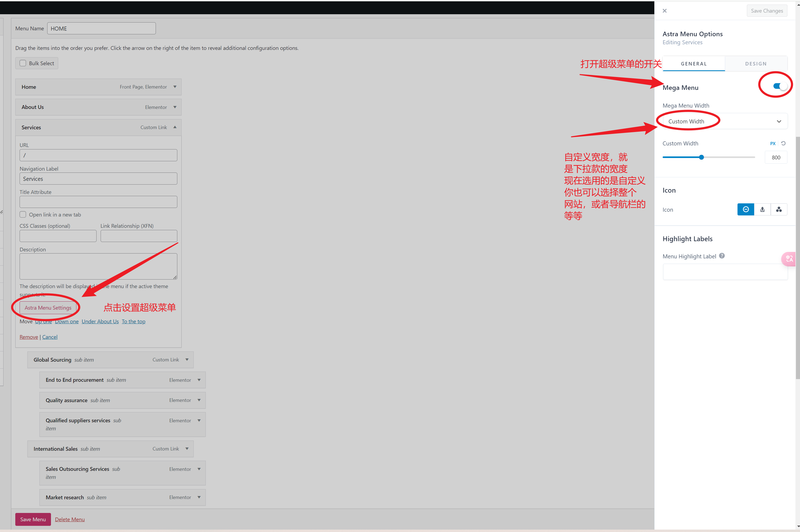Click the PX unit indicator
Screen dimensions: 800x532
(773, 144)
